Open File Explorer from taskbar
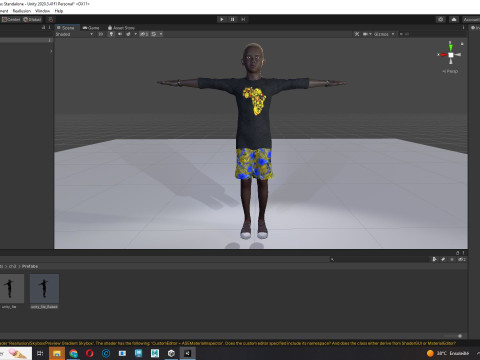The image size is (480, 360). coord(57,353)
